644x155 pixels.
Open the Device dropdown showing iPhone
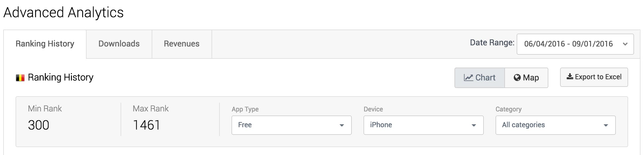423,125
